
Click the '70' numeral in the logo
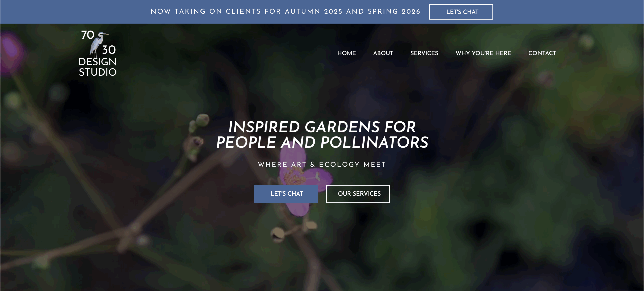point(88,35)
